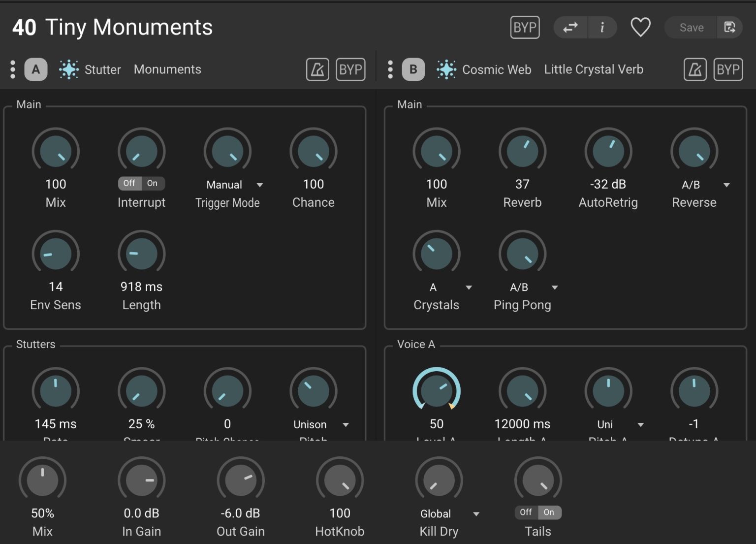The image size is (756, 544).
Task: Click the Cosmic Web star icon
Action: [x=446, y=69]
